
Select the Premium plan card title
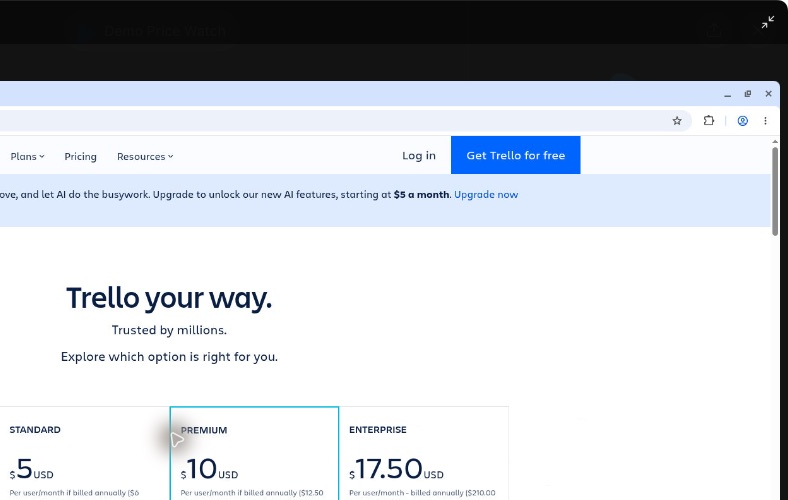pyautogui.click(x=204, y=430)
